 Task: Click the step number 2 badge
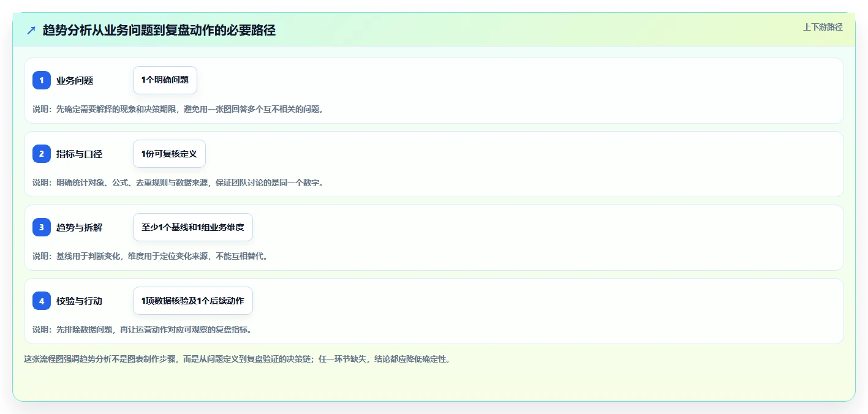[42, 154]
